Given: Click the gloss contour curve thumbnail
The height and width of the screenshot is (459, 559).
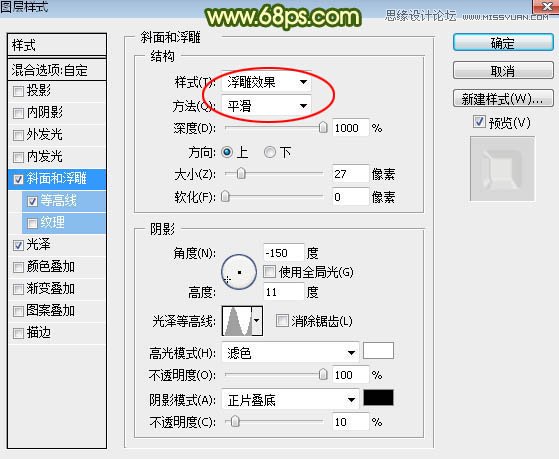Looking at the screenshot, I should coord(237,320).
